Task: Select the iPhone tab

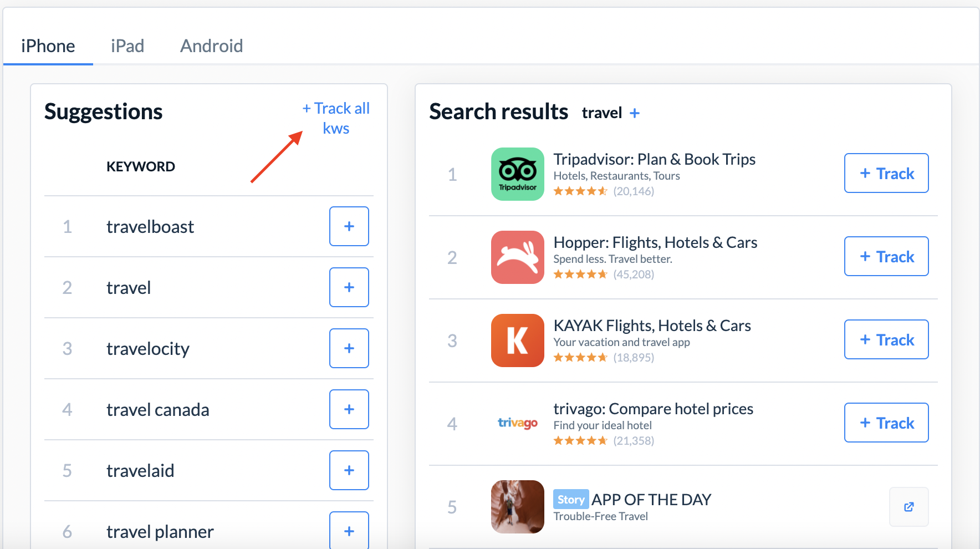Action: [x=48, y=46]
